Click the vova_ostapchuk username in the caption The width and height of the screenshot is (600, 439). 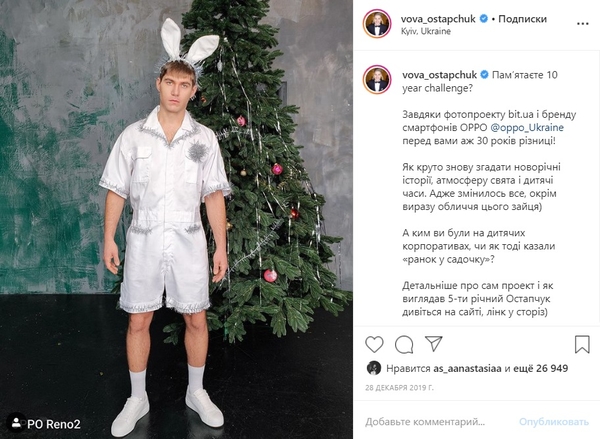pyautogui.click(x=439, y=75)
